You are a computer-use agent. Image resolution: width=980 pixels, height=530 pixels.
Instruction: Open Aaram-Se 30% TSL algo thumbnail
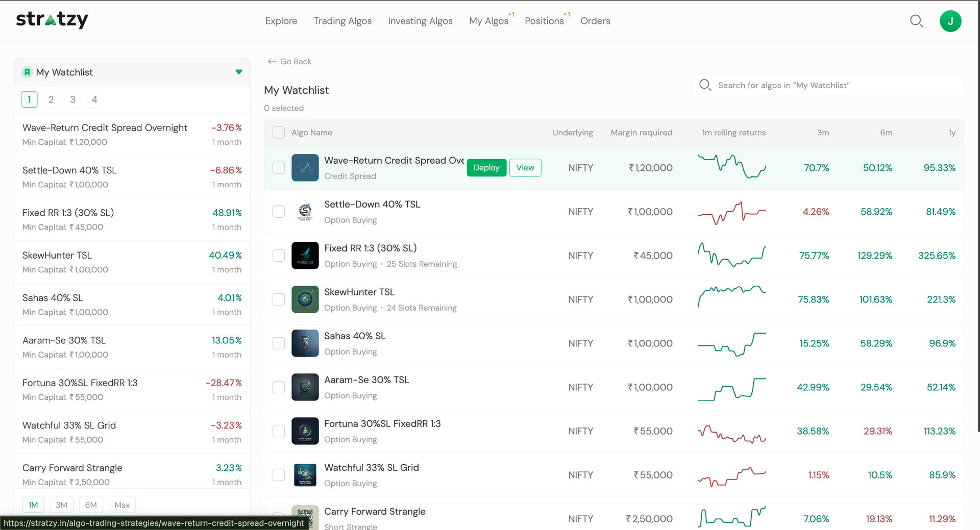[x=305, y=387]
